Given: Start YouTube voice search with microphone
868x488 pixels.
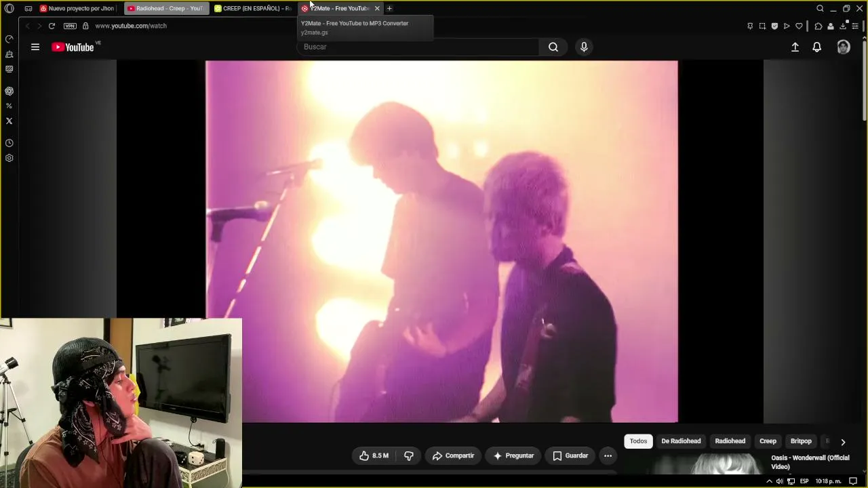Looking at the screenshot, I should tap(584, 47).
